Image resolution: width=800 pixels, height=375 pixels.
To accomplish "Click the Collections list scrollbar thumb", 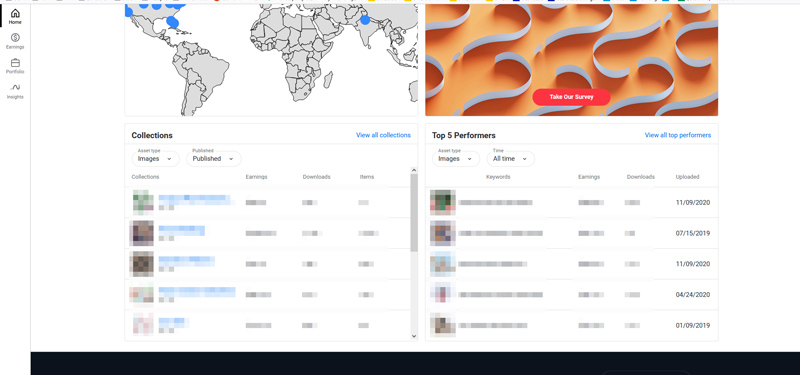I will [x=414, y=213].
